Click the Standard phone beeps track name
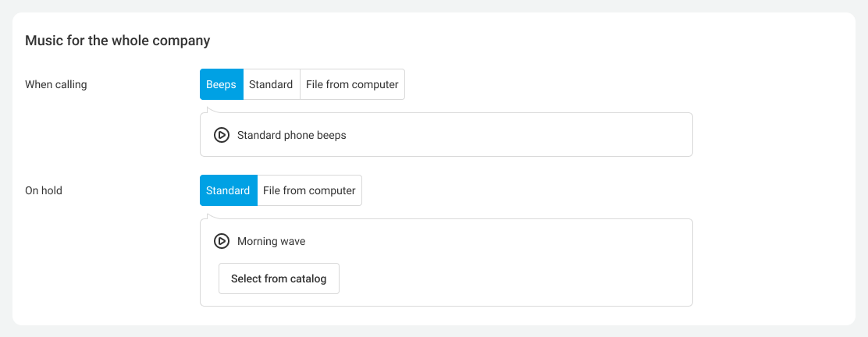 (x=291, y=135)
